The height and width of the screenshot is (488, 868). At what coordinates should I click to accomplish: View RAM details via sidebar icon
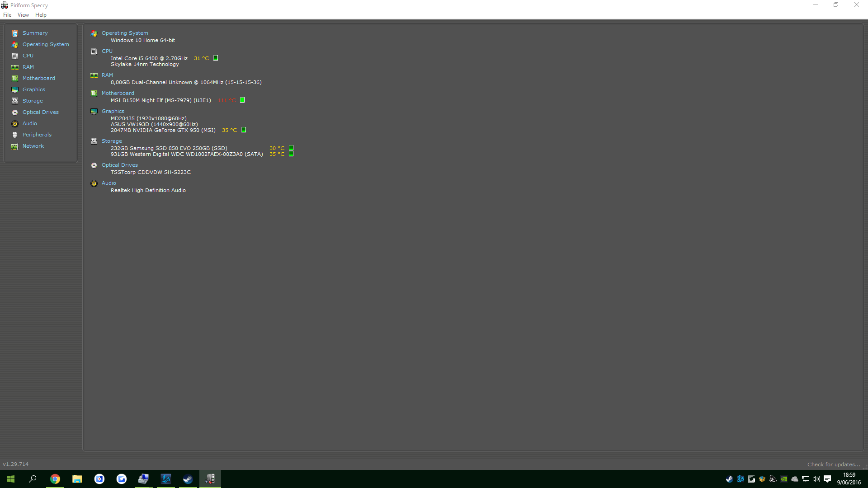coord(15,67)
